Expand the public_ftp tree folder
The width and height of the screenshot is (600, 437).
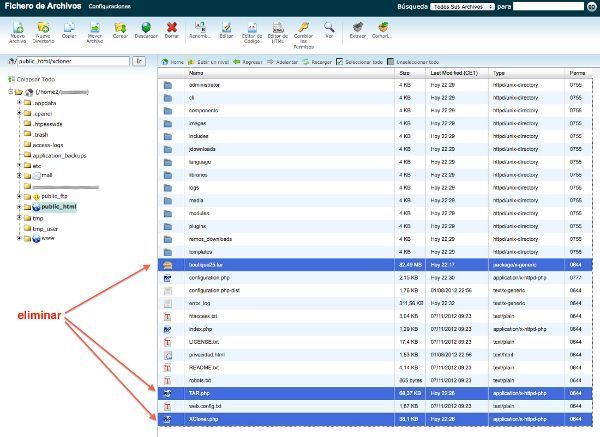(19, 196)
